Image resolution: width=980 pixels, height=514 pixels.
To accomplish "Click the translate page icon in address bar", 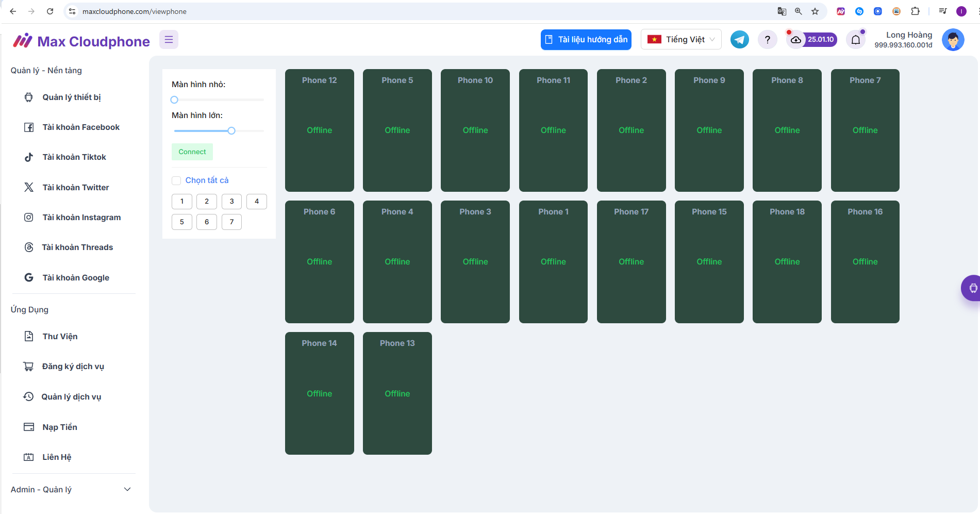I will click(x=782, y=11).
